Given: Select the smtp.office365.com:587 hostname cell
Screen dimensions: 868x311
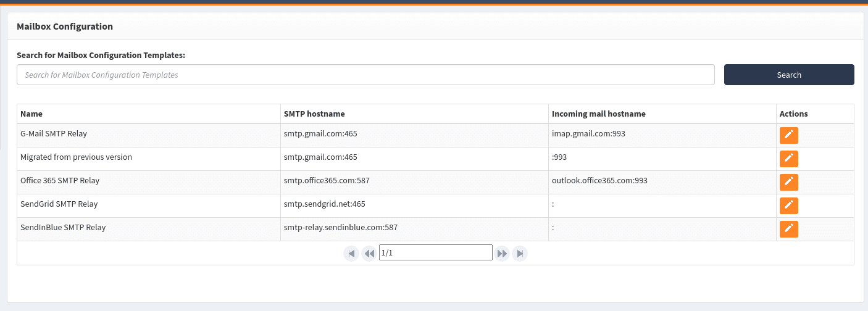Looking at the screenshot, I should tap(326, 180).
